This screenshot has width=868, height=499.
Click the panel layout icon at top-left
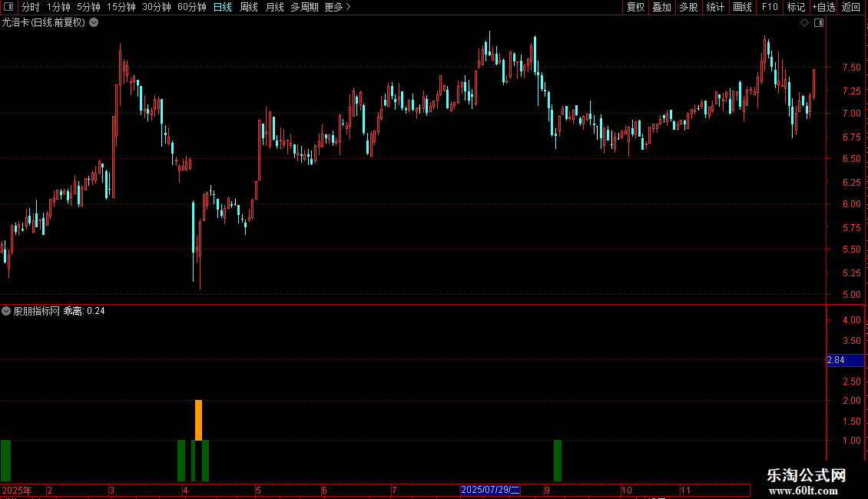click(8, 7)
